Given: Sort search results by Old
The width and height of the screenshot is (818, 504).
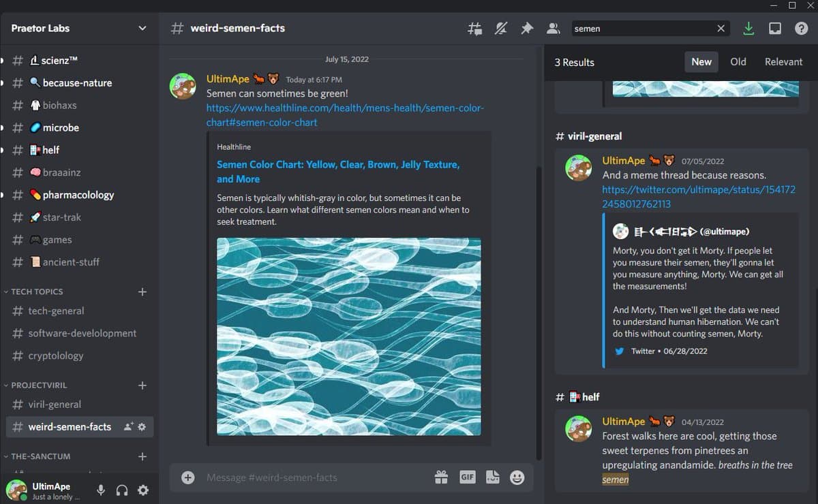Looking at the screenshot, I should (x=738, y=62).
